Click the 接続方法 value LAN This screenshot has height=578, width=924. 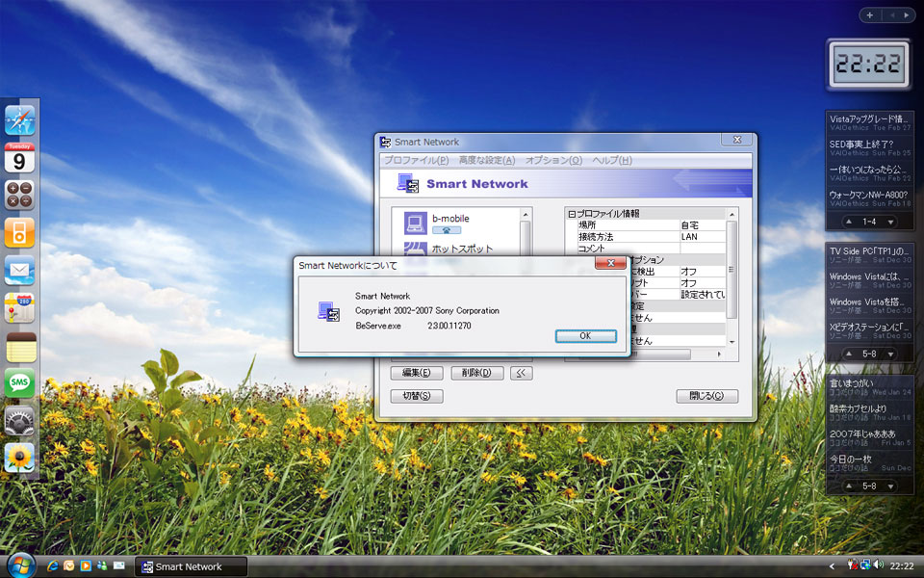point(703,237)
